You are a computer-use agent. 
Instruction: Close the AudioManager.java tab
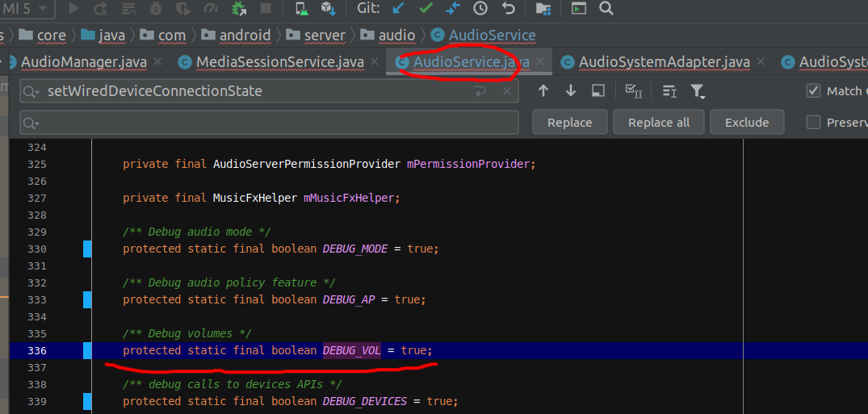(157, 61)
